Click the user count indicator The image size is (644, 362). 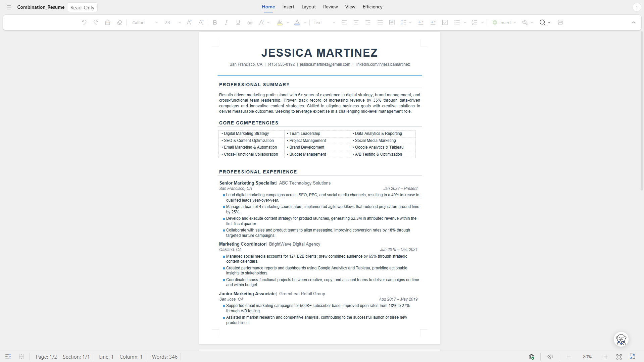[637, 7]
